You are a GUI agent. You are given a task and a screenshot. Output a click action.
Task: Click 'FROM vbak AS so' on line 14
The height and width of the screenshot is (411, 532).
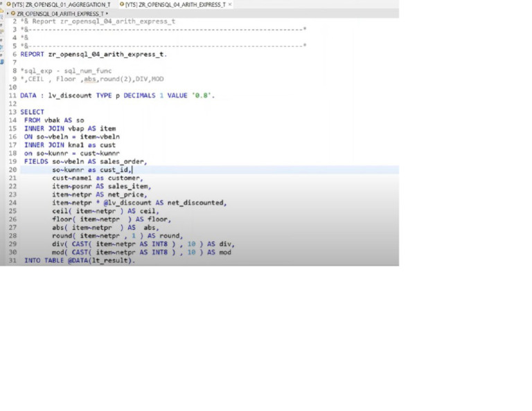click(x=54, y=120)
